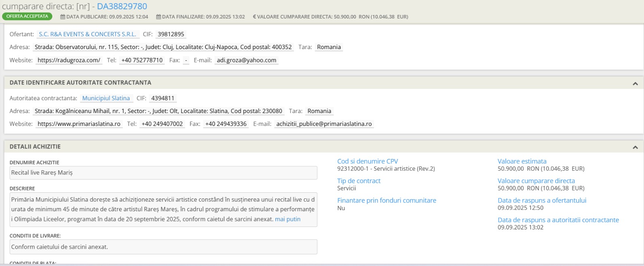Collapse the Detalii Achizitie section
Image resolution: width=644 pixels, height=266 pixels.
635,147
